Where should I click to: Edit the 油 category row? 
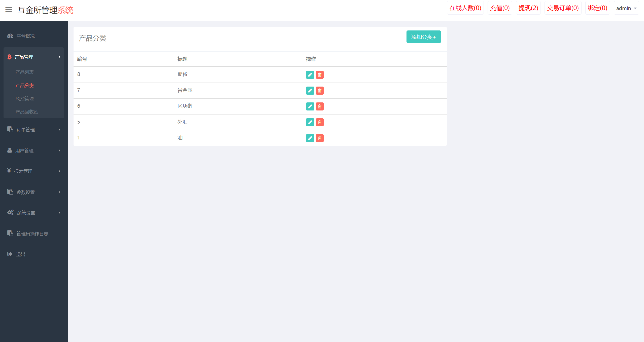[x=310, y=138]
